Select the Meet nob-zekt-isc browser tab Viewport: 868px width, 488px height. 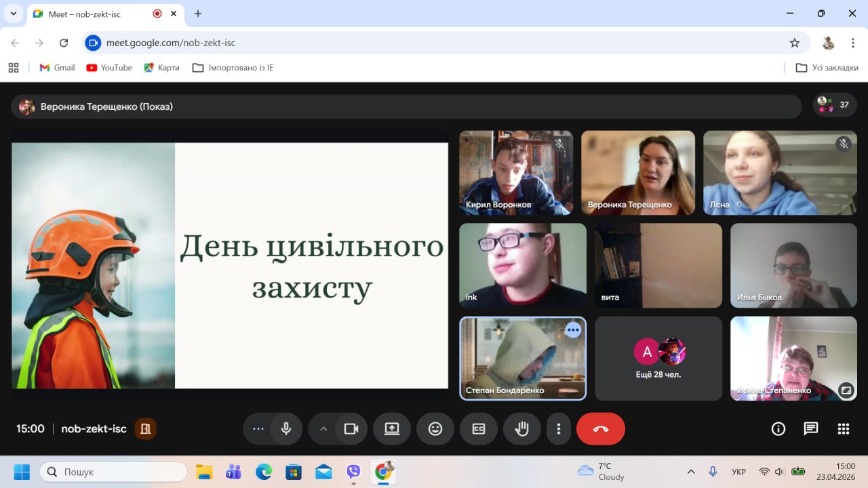pos(95,14)
